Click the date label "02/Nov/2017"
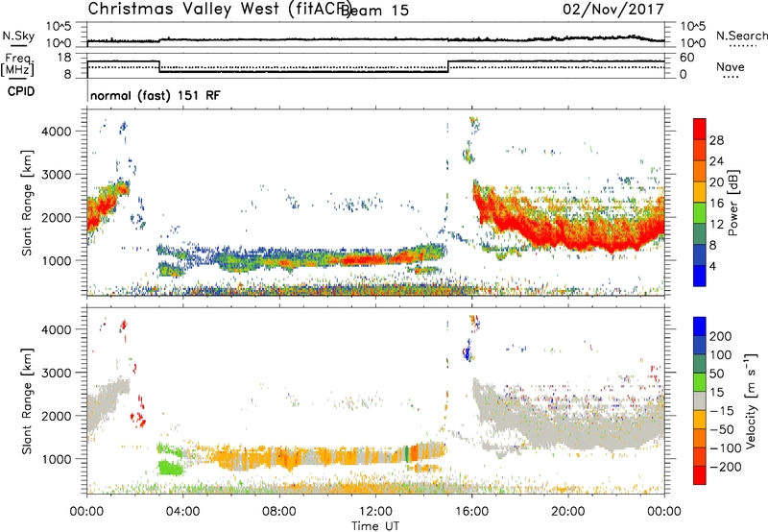The height and width of the screenshot is (532, 768). (613, 10)
